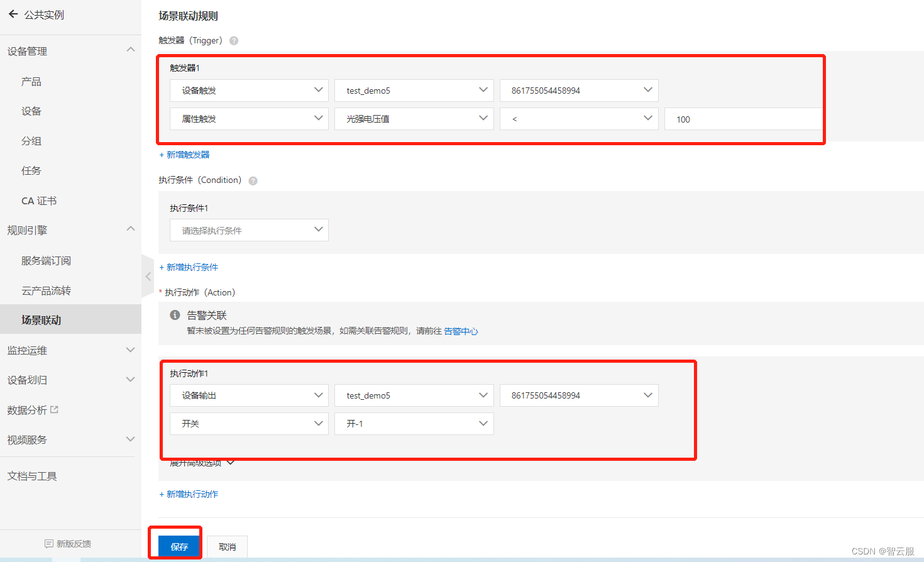Select 场景联动 in the sidebar

tap(70, 320)
